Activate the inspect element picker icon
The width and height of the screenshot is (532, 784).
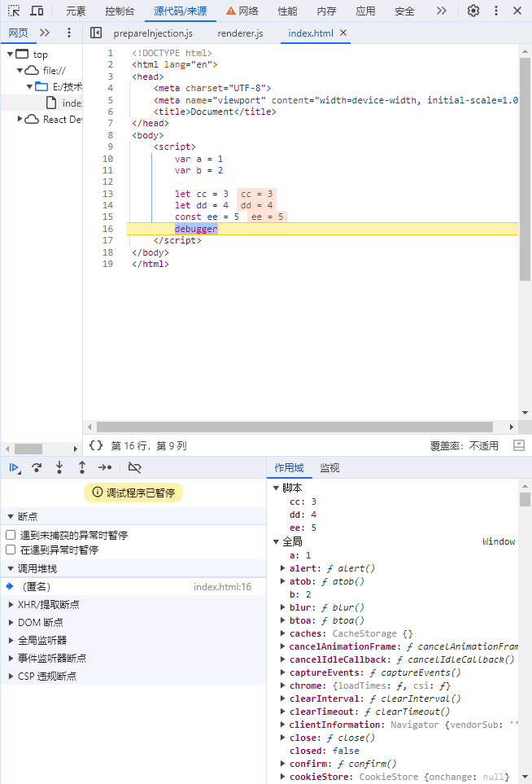pos(14,11)
